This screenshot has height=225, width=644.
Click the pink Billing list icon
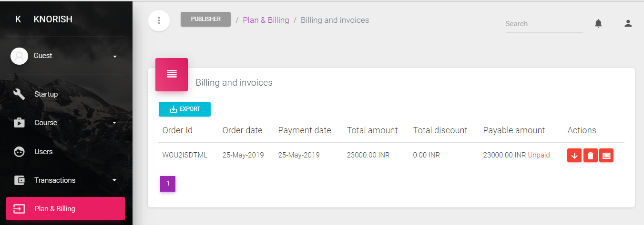(x=172, y=74)
